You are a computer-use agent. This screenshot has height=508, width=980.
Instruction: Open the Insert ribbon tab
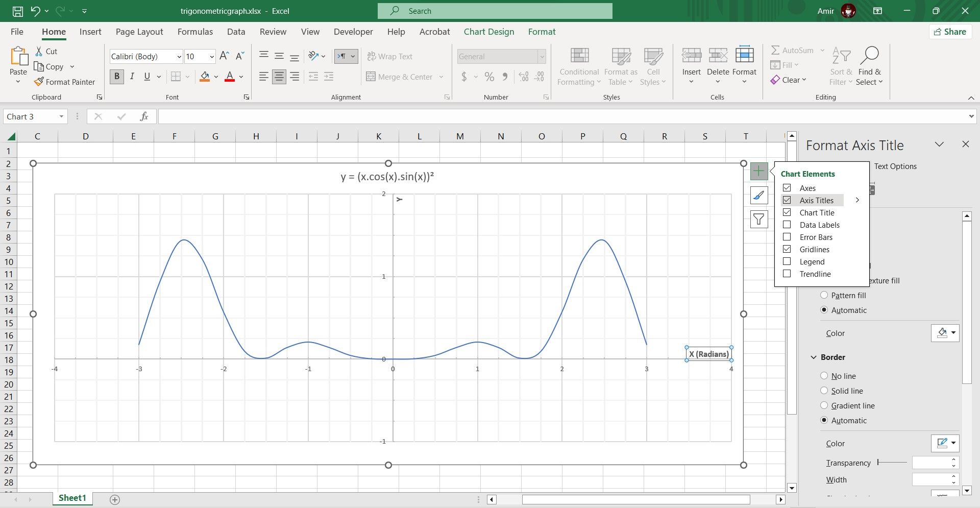click(90, 32)
